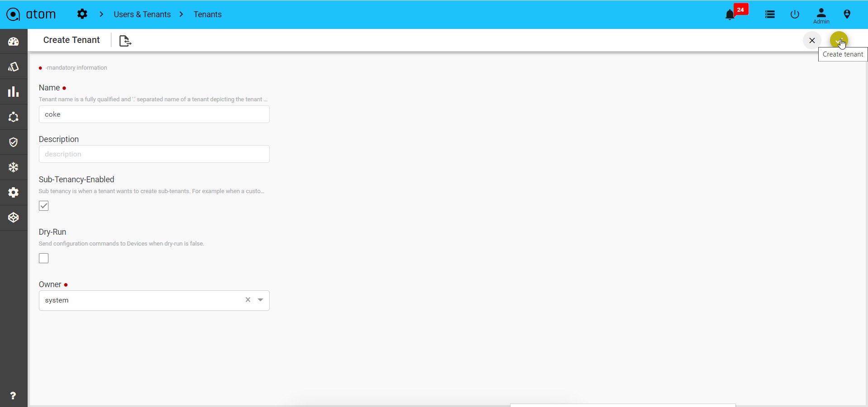Click the Name field containing coke
This screenshot has width=868, height=407.
point(154,114)
